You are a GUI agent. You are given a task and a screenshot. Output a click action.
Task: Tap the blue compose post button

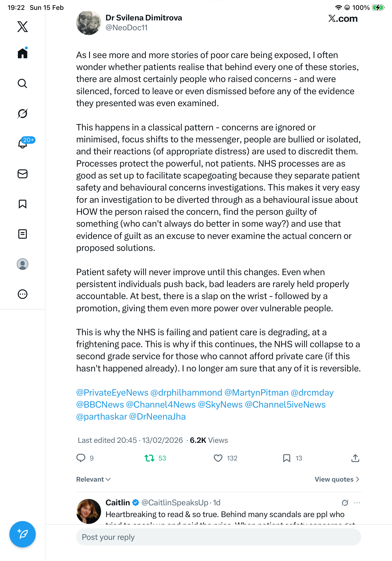23,534
